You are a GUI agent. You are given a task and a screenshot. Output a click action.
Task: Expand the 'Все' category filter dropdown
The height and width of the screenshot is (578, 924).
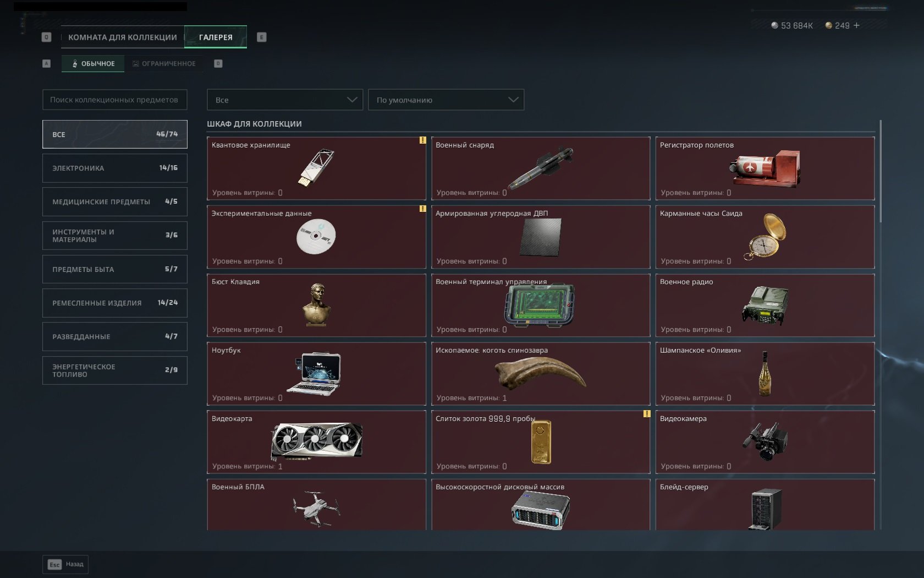click(x=285, y=100)
